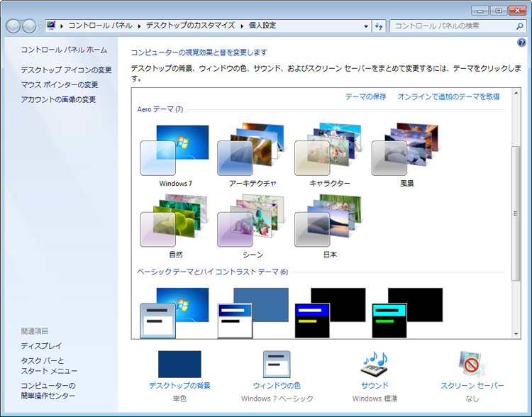Screen dimensions: 532x417
Task: Minimize the 個人設定 window
Action: tap(480, 11)
